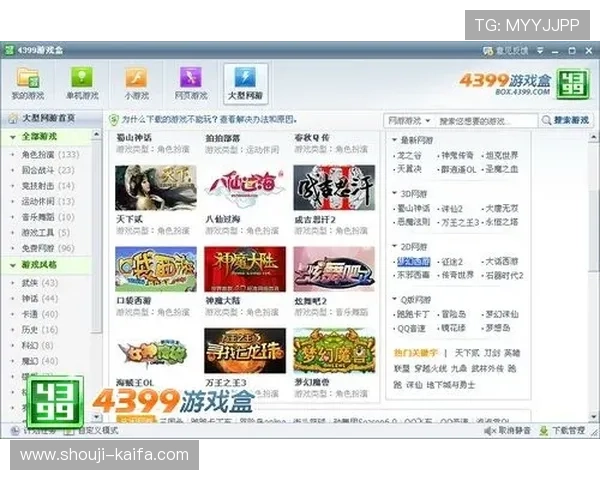Click the left sidebar scroll-up arrow
Viewport: 600px width, 480px height.
[x=96, y=134]
